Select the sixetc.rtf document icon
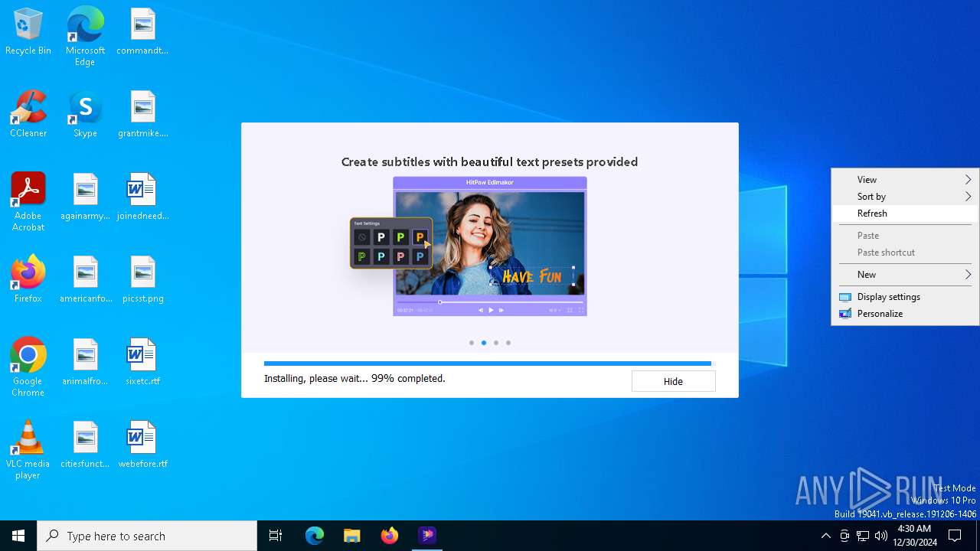The image size is (980, 551). 142,363
